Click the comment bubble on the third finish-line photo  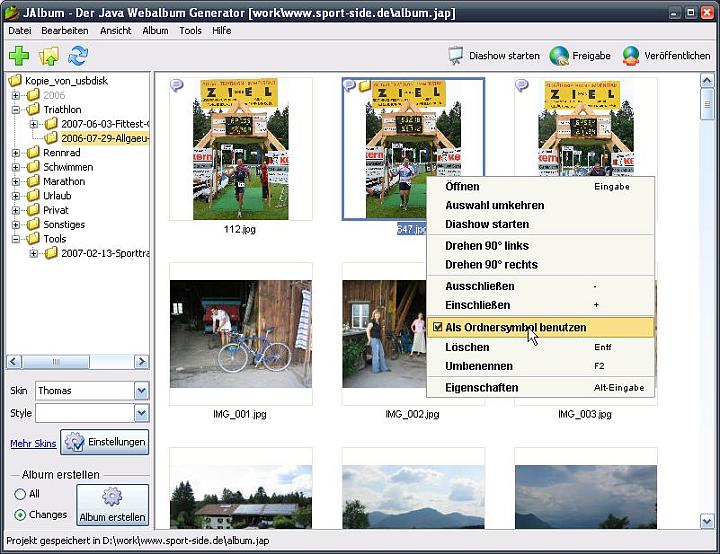522,85
